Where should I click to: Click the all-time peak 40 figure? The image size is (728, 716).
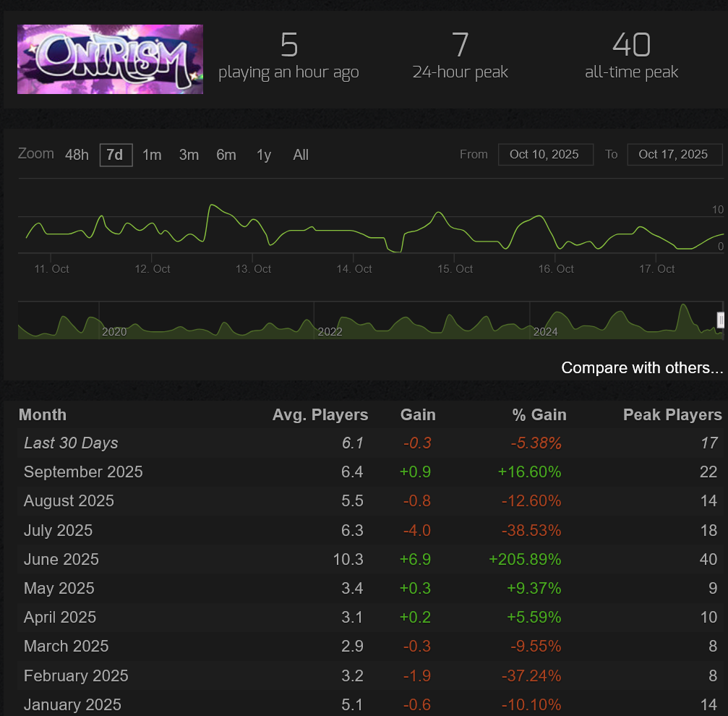point(631,45)
